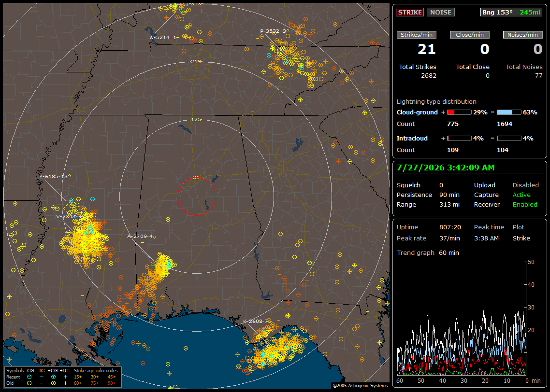
Task: Click the 125 mile range ring label
Action: click(196, 119)
